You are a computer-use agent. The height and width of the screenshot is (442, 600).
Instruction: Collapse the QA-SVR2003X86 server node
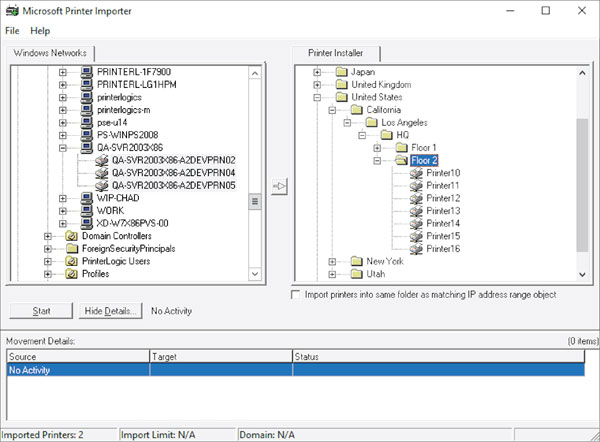pyautogui.click(x=62, y=147)
